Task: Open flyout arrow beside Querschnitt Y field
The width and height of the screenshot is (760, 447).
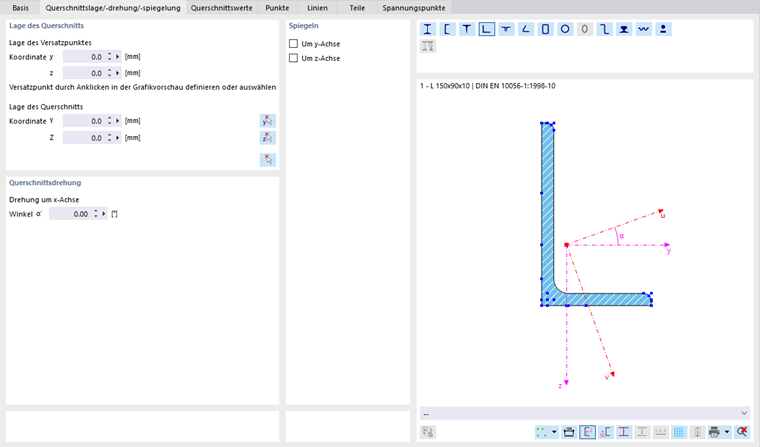Action: coord(117,121)
